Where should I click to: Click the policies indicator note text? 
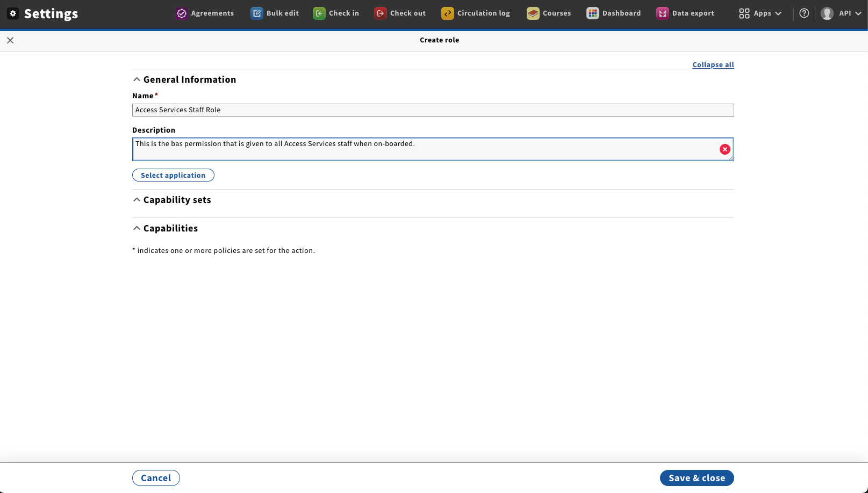pyautogui.click(x=224, y=251)
